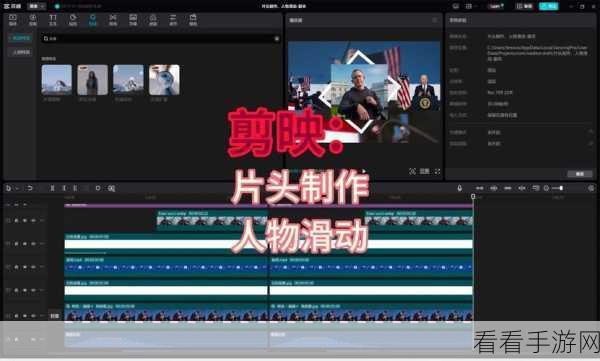Toggle the auto snap icon
Screen dimensions: 600x361
click(x=494, y=188)
